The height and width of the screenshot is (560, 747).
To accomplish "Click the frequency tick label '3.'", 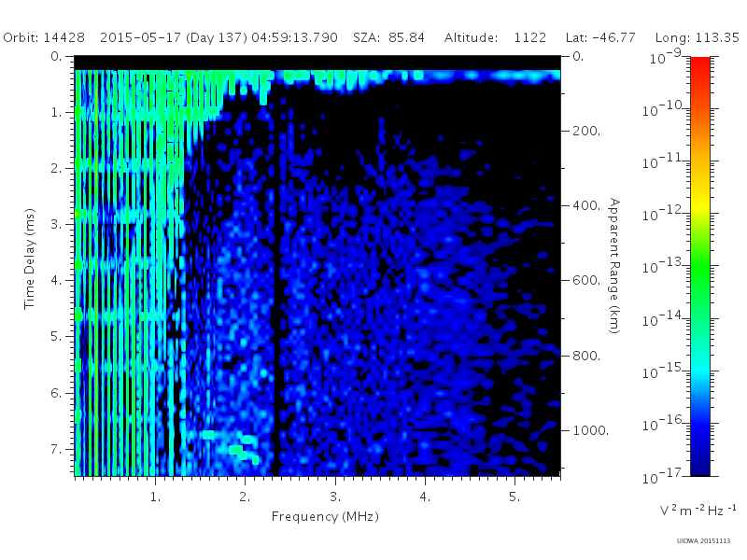I will (335, 497).
